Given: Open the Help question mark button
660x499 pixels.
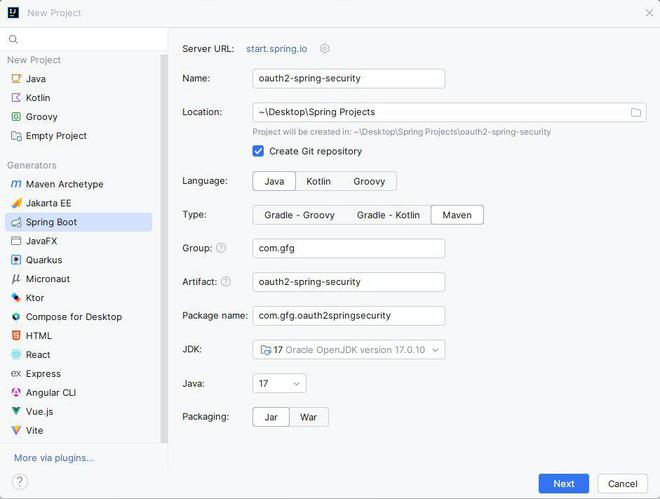Looking at the screenshot, I should click(x=19, y=482).
